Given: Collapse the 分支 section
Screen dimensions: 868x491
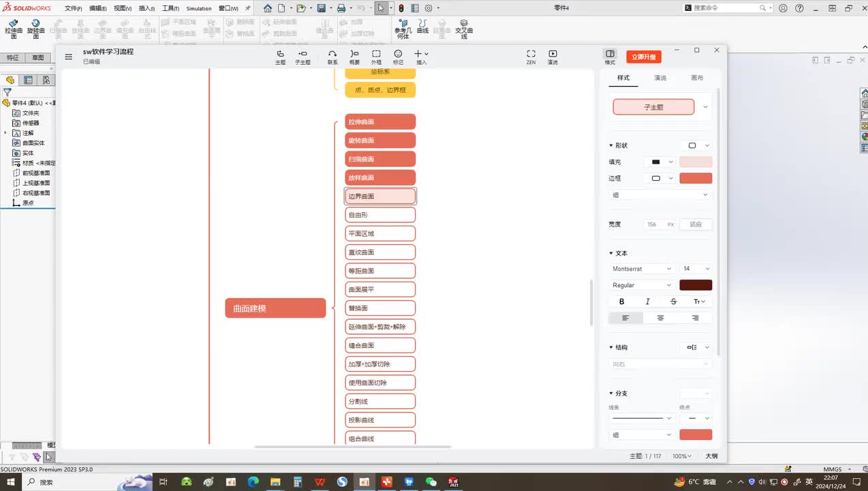Looking at the screenshot, I should point(611,393).
